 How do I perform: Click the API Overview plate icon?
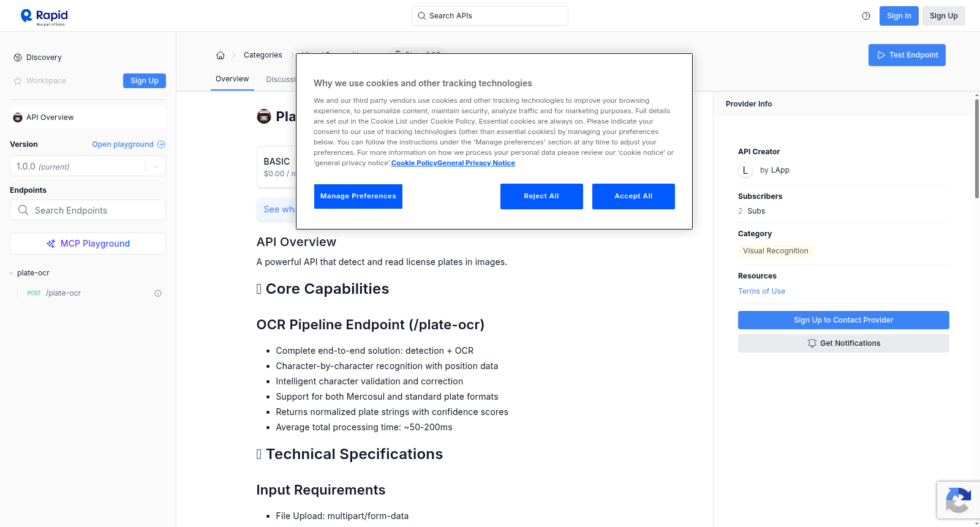18,118
